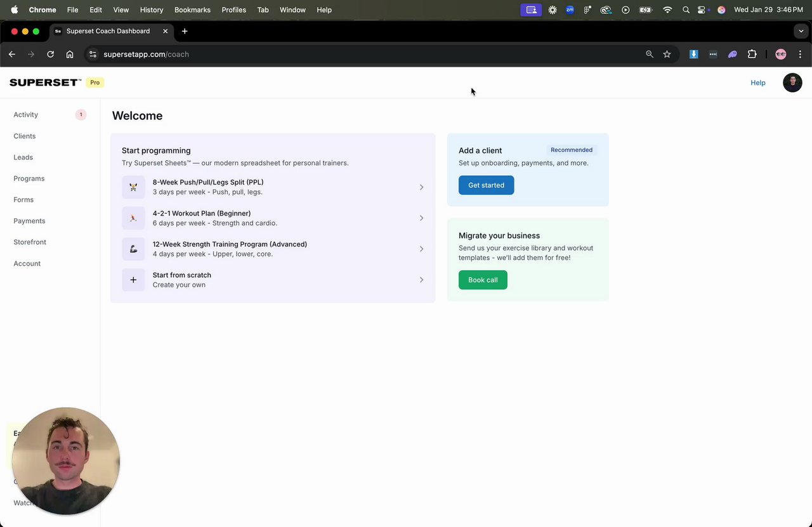Click the site info icon beside the URL
The image size is (812, 527).
[93, 55]
